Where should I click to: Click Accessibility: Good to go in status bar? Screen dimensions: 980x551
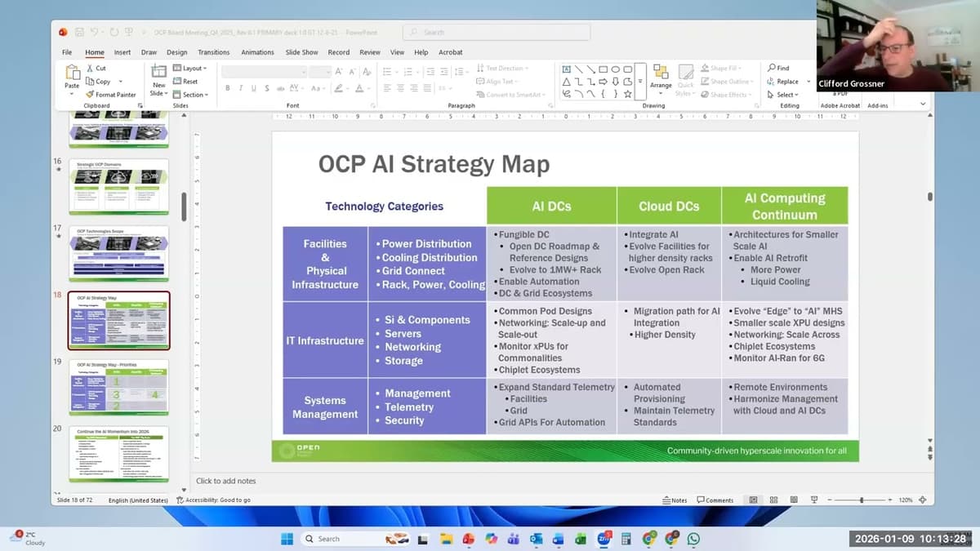coord(212,499)
